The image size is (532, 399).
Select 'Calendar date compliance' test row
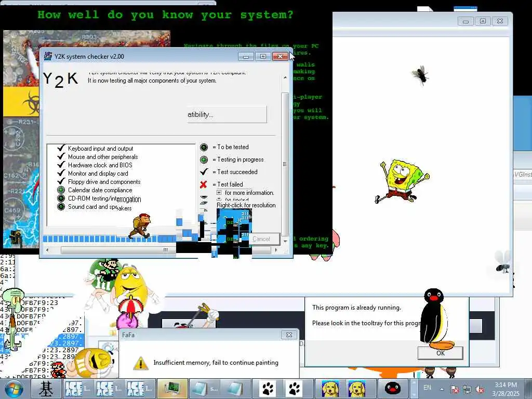pyautogui.click(x=95, y=190)
